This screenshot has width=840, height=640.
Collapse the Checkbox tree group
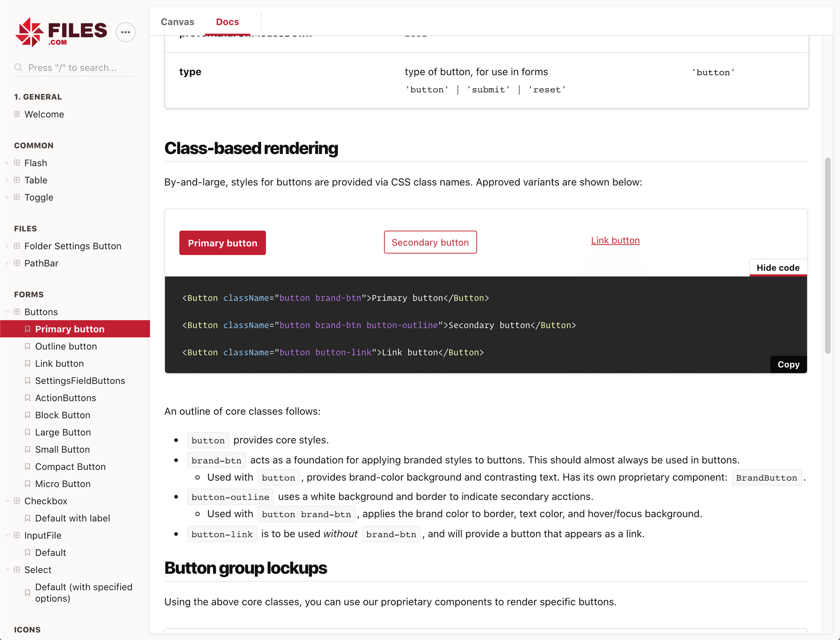[7, 500]
